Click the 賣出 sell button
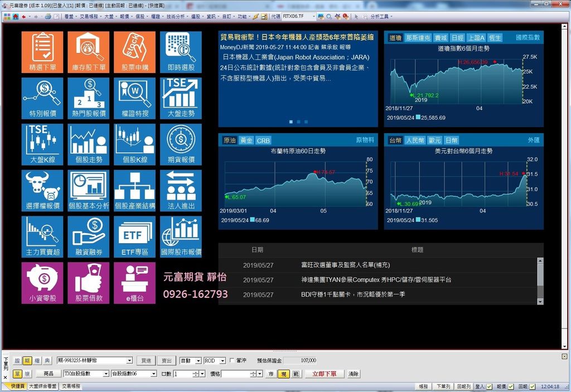 [166, 361]
